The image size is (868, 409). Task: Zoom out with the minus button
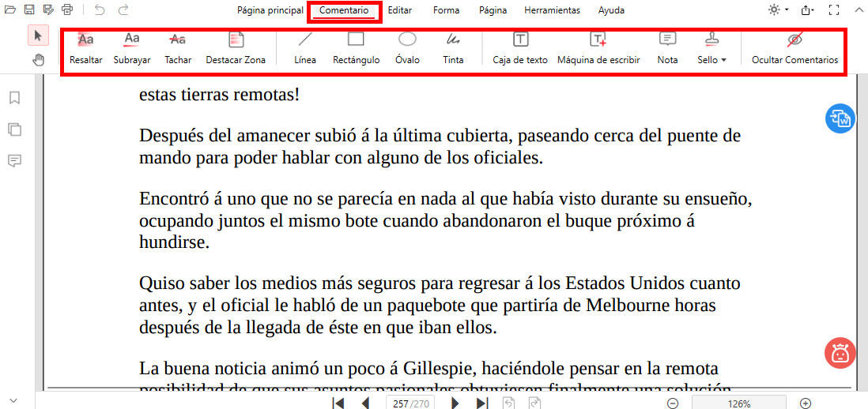click(673, 403)
